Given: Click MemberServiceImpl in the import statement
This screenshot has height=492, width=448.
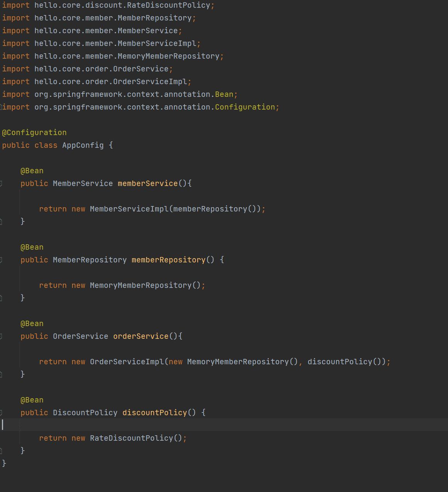Looking at the screenshot, I should [157, 44].
